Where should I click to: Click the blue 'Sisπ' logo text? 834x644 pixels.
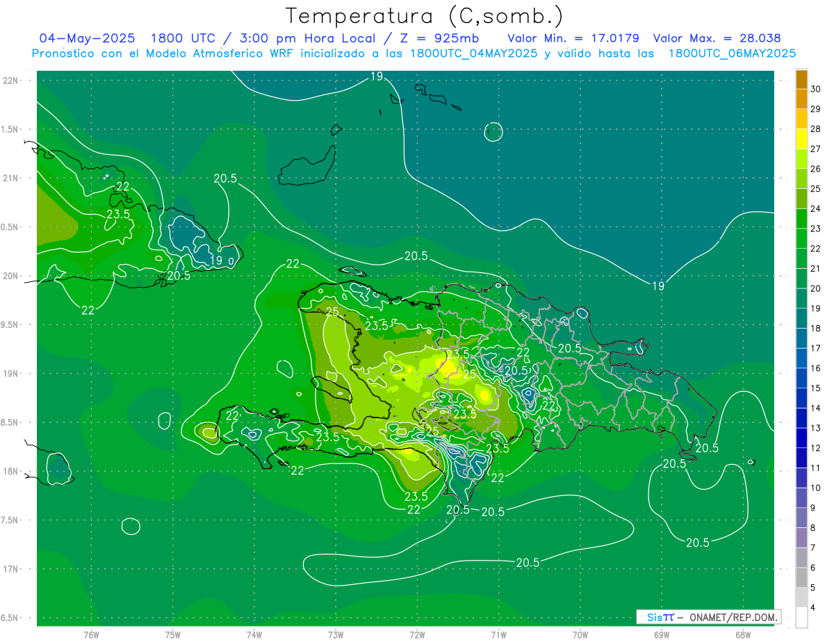click(x=660, y=617)
